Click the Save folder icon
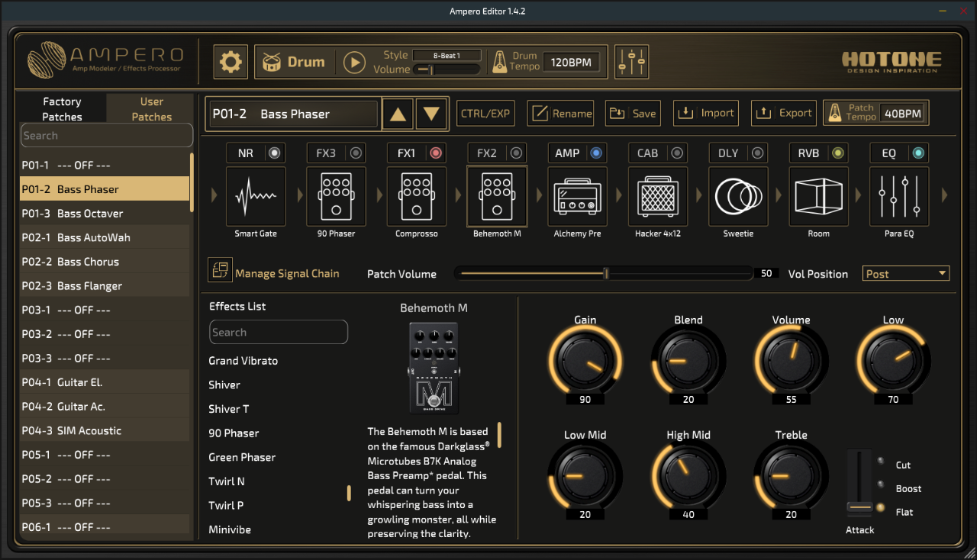This screenshot has width=977, height=560. click(x=617, y=114)
